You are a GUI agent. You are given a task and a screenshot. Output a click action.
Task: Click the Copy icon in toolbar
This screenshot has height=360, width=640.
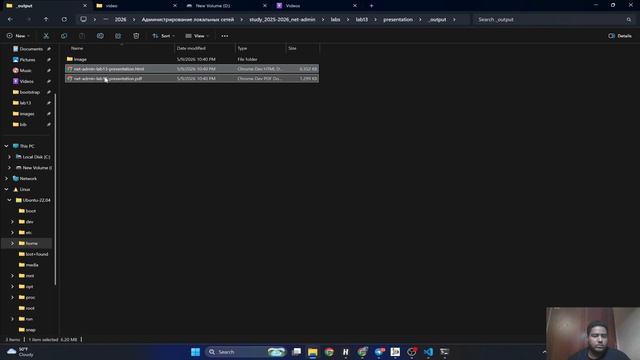64,36
